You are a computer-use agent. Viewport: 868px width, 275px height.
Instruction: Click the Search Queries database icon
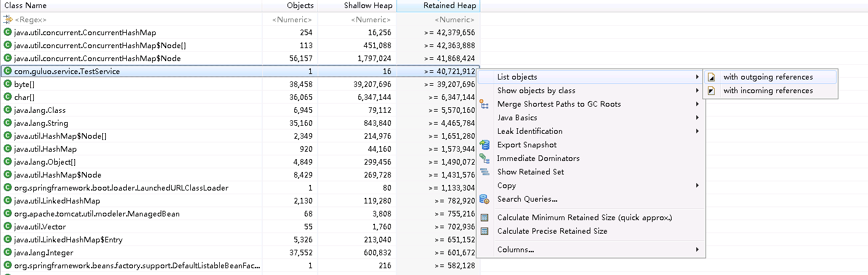484,199
